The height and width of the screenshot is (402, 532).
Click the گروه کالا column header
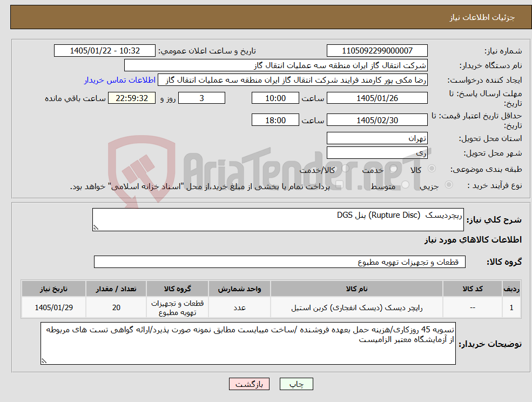[x=178, y=289]
